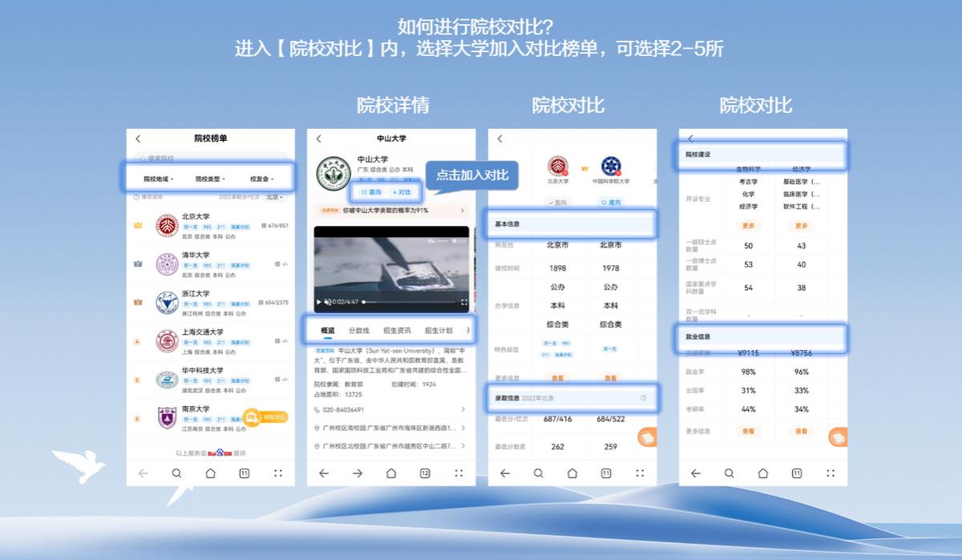
Task: Expand the 院校地域 filter dropdown
Action: point(157,179)
